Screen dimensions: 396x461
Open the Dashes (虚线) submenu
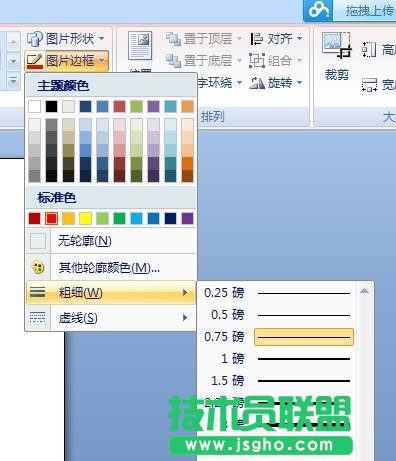point(111,318)
